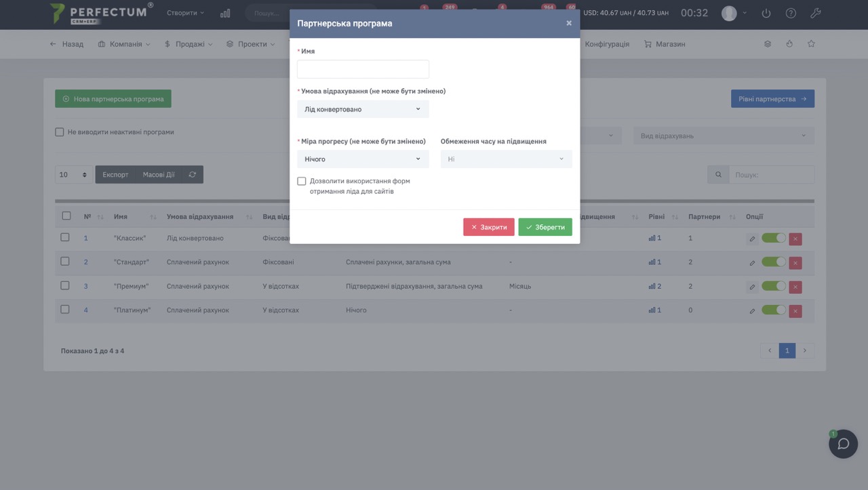The width and height of the screenshot is (868, 490).
Task: Enable form usage checkbox for lead sites
Action: (302, 182)
